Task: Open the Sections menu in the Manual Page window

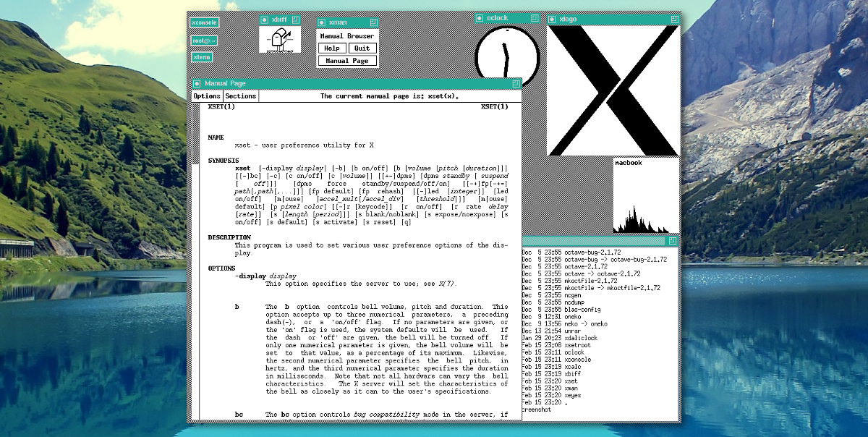Action: (241, 96)
